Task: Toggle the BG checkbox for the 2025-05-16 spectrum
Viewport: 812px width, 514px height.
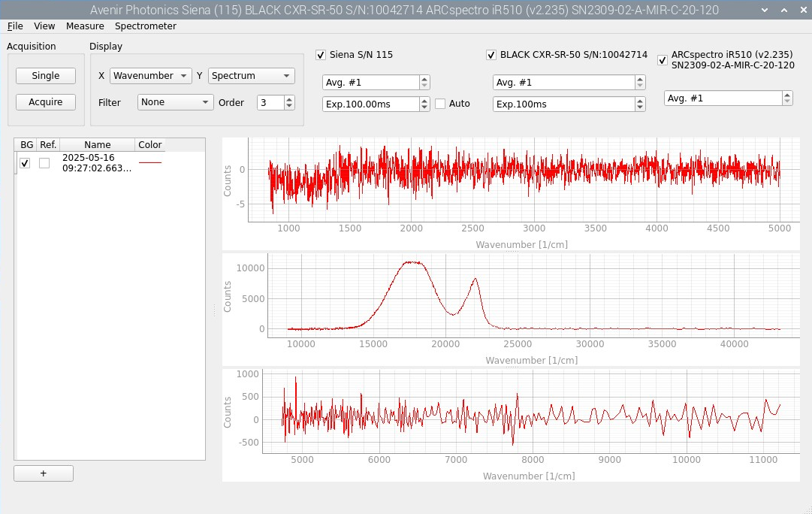Action: [25, 163]
